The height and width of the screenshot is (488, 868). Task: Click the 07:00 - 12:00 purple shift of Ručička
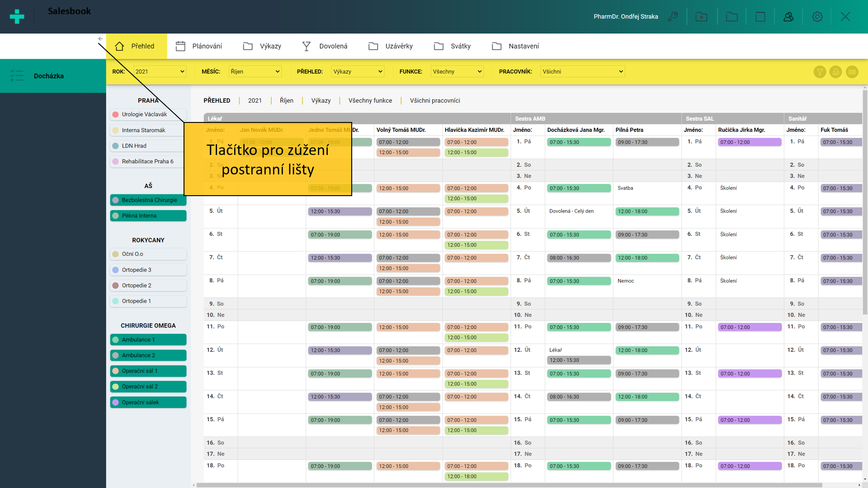[749, 142]
